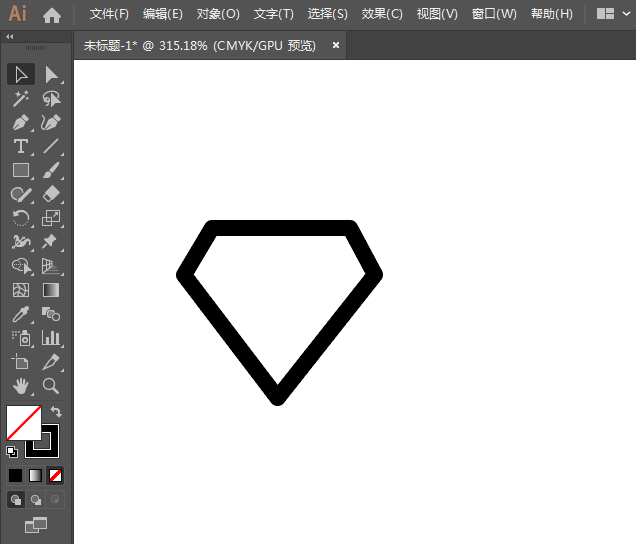Screen dimensions: 636x544
Task: Click the Home button in top bar
Action: (x=52, y=14)
